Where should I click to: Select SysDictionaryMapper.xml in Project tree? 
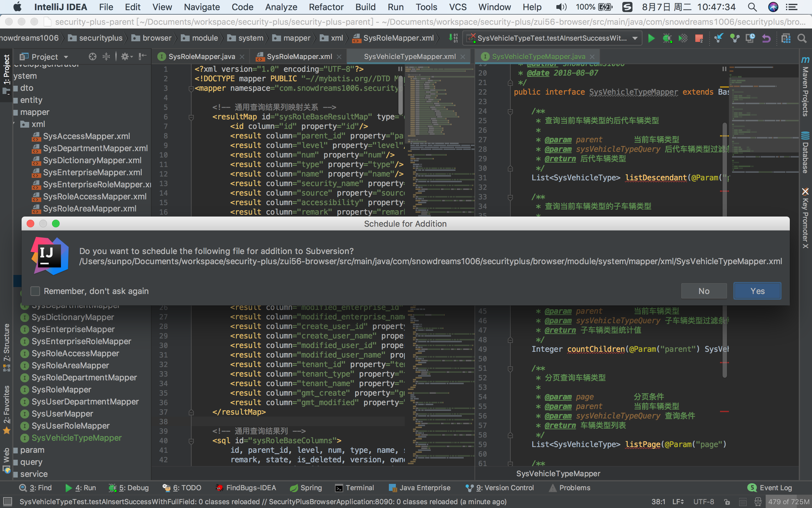coord(92,160)
